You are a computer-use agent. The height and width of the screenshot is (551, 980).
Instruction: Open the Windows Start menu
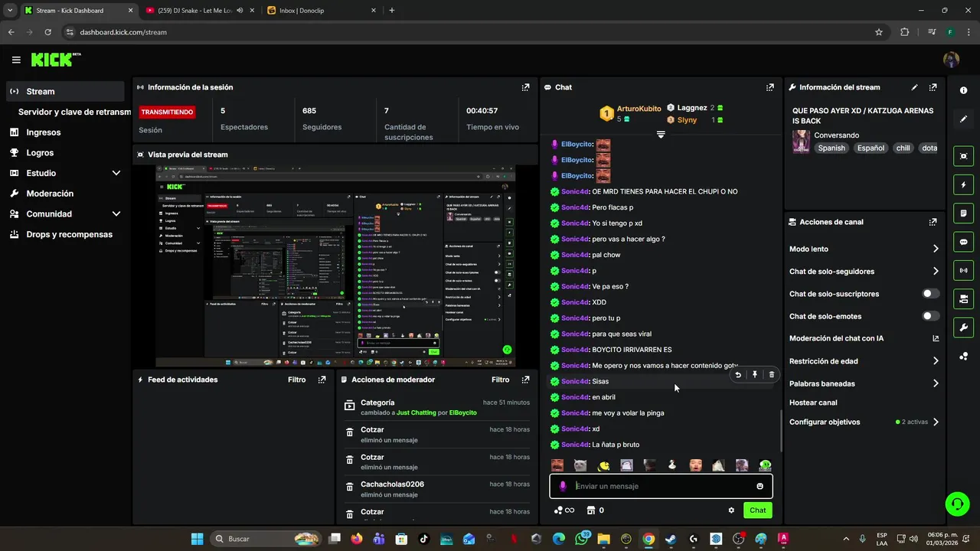[197, 539]
